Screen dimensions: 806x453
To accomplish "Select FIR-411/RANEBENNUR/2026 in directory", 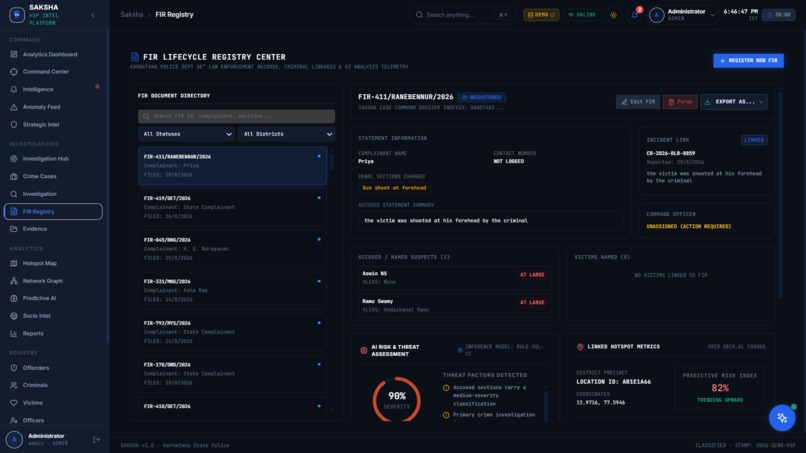I will point(232,166).
